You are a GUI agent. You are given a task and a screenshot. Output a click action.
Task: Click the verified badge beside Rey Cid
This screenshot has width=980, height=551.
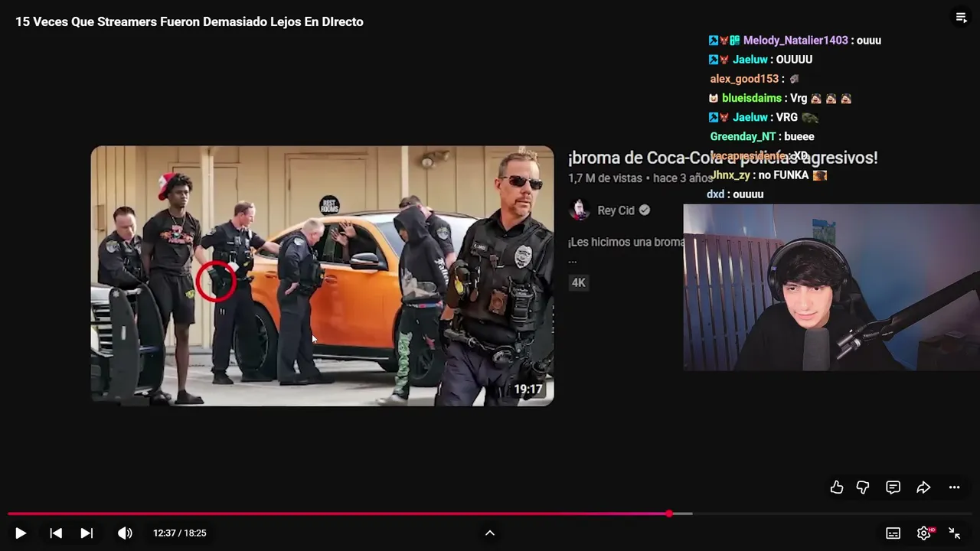[x=645, y=210]
